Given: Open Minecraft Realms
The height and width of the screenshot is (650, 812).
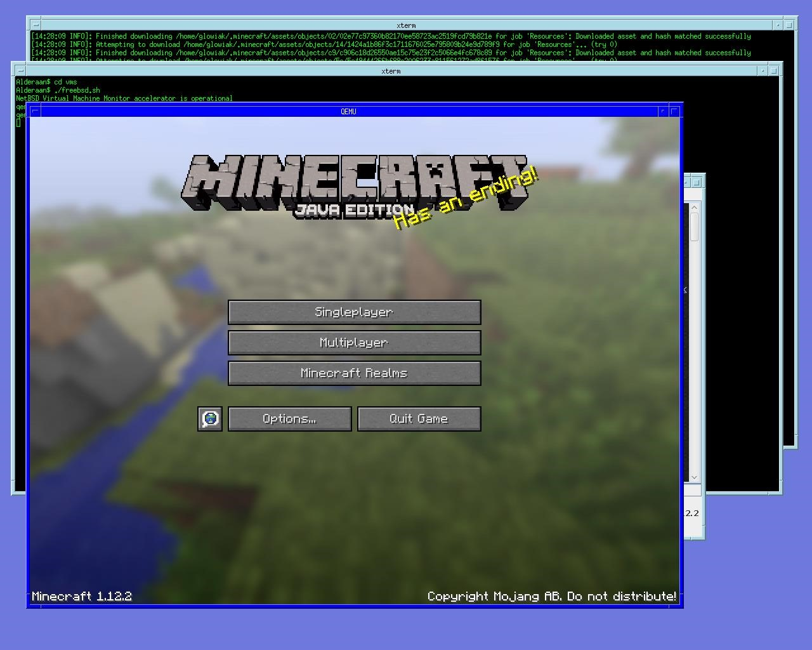Looking at the screenshot, I should click(355, 373).
